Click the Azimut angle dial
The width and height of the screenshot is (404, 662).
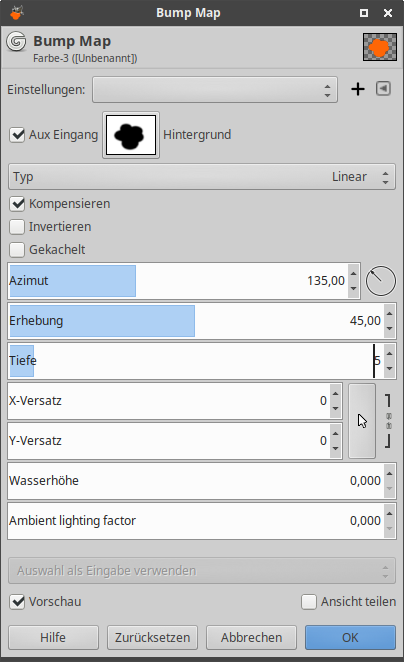pos(380,281)
